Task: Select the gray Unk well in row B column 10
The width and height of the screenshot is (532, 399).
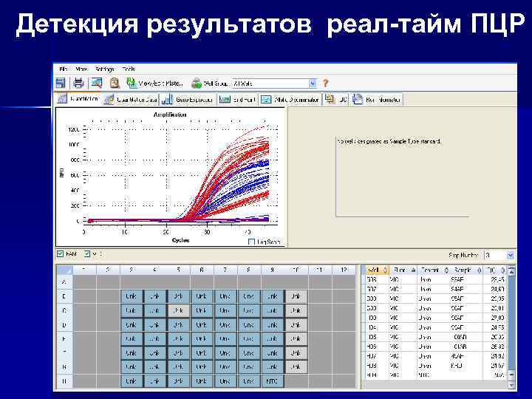Action: [x=296, y=296]
